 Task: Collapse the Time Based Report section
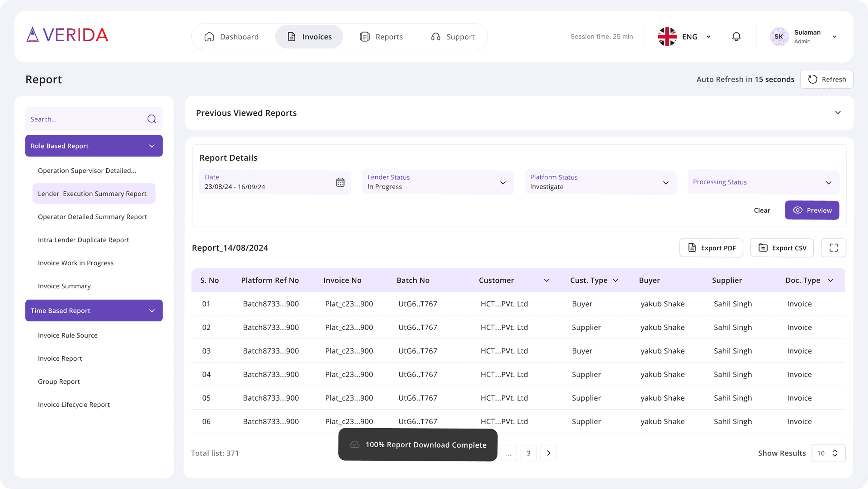(152, 311)
